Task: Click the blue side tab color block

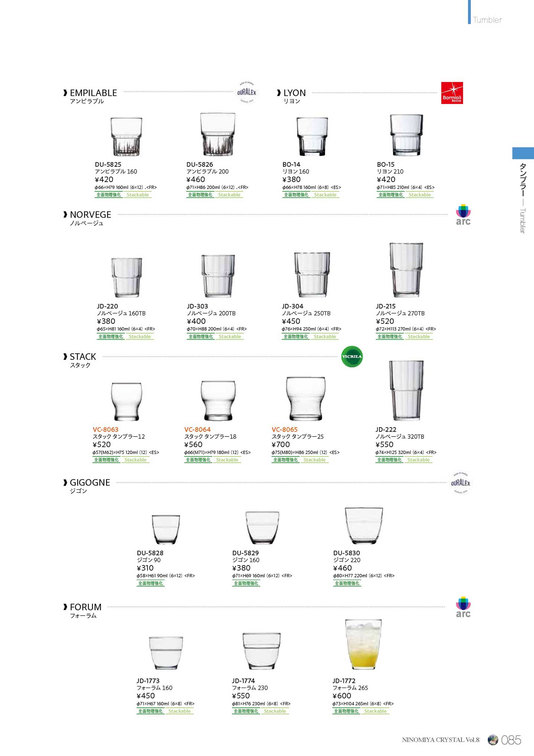Action: pos(523,153)
